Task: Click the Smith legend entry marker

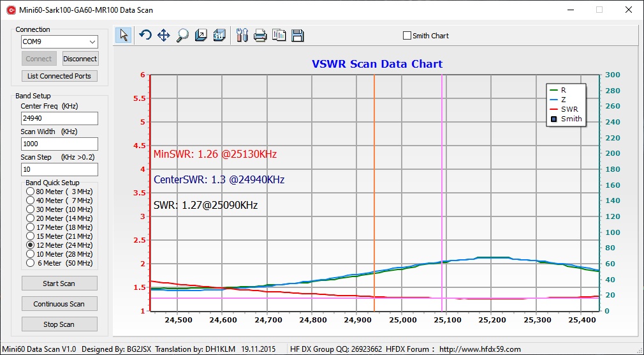Action: [x=553, y=119]
